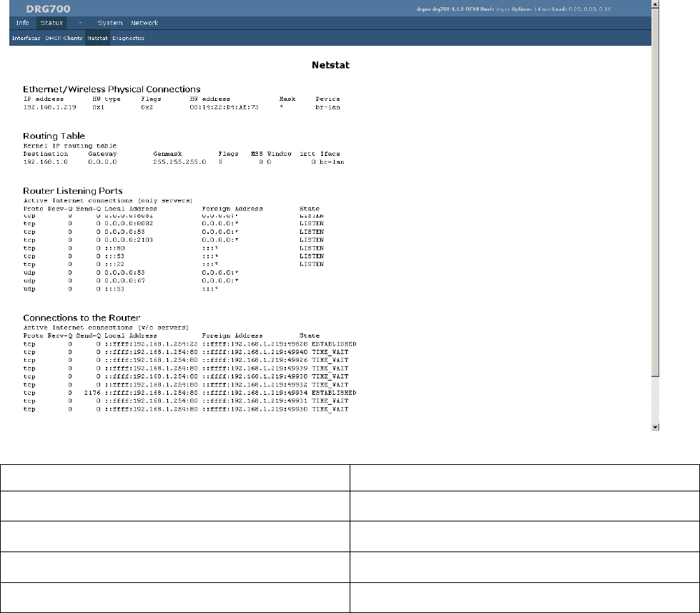This screenshot has width=700, height=613.
Task: Click the Genmask 255.255.255.0 value
Action: click(179, 162)
